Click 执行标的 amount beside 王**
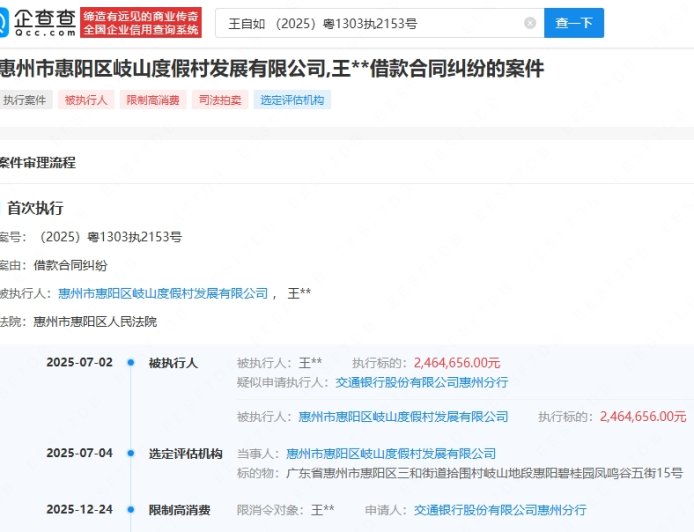Viewport: 694px width, 532px height. (x=457, y=363)
